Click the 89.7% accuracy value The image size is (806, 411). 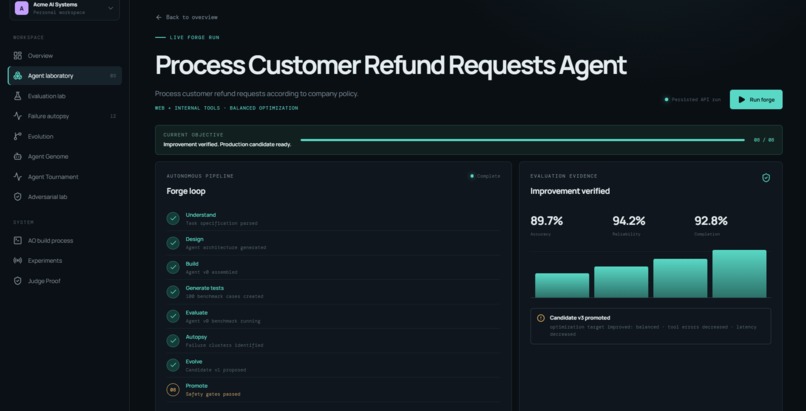pos(546,221)
